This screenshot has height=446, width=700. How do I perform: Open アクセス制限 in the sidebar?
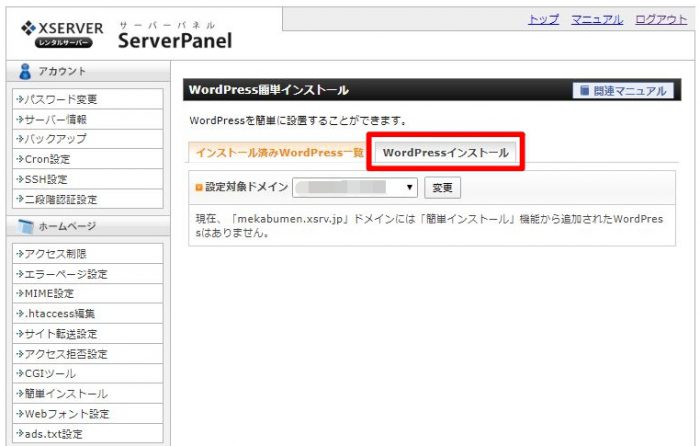[88, 254]
